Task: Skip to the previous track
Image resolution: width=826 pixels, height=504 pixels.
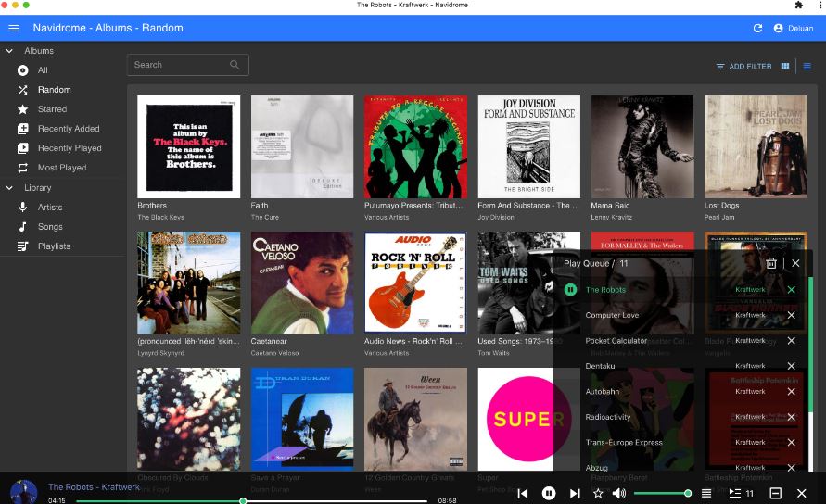Action: coord(523,494)
